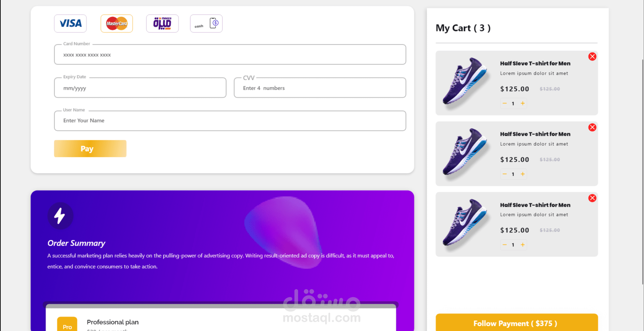Image resolution: width=644 pixels, height=331 pixels.
Task: Delete the third cart item
Action: click(x=592, y=198)
